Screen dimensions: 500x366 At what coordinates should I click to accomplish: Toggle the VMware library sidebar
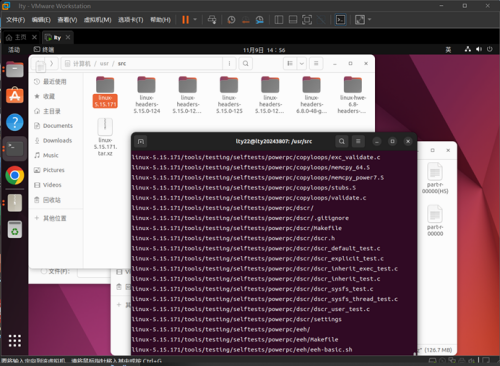279,20
